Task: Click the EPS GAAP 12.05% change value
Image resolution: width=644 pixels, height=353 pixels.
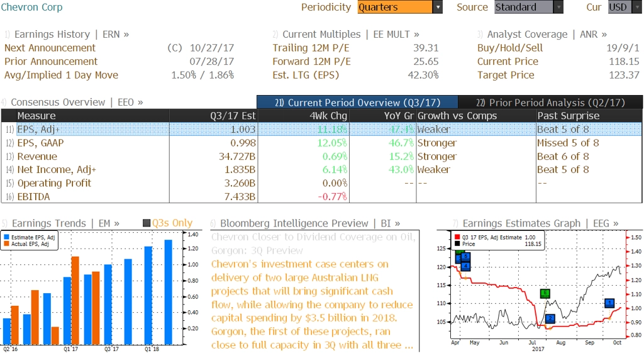Action: [332, 143]
